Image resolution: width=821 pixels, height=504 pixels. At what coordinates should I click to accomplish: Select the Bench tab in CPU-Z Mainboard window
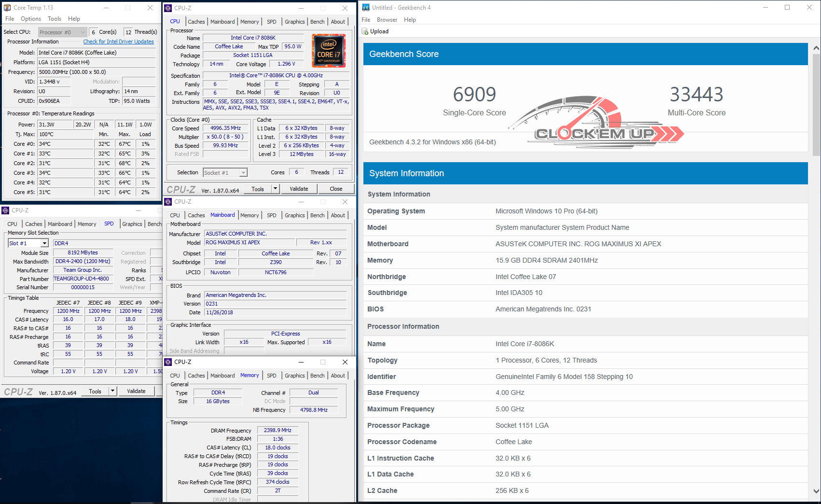(317, 215)
